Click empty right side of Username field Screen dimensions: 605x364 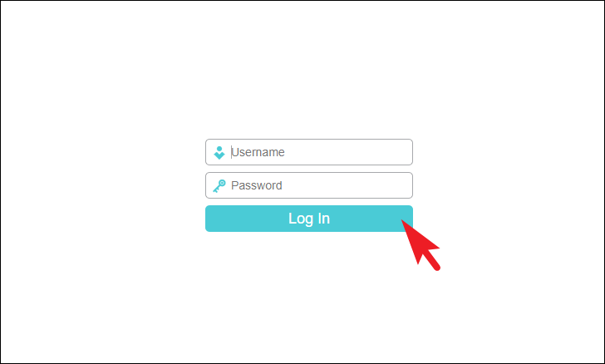366,152
